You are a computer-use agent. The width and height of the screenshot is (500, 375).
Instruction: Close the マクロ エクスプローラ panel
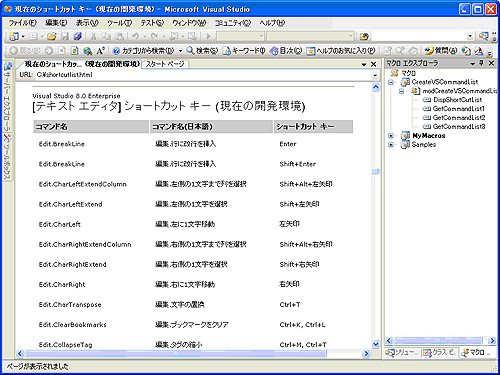pyautogui.click(x=491, y=63)
